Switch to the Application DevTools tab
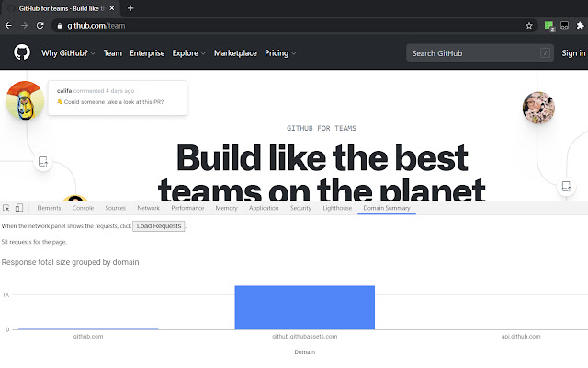This screenshot has height=368, width=588. [x=264, y=208]
